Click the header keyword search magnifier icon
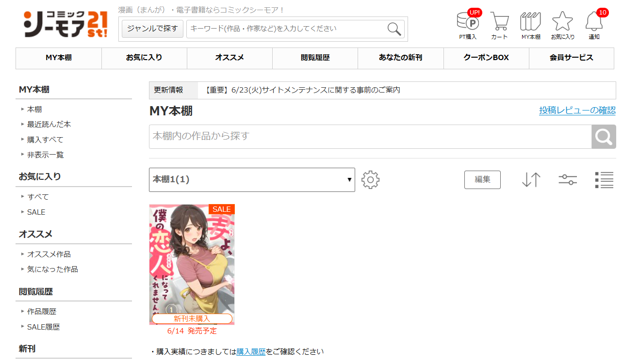Screen dimensions: 623x364 (395, 29)
